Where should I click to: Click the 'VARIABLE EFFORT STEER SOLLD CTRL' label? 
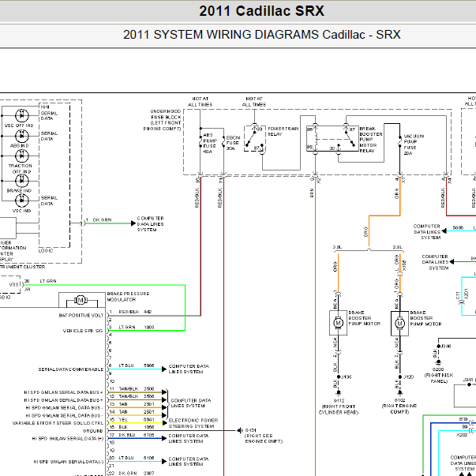point(58,423)
